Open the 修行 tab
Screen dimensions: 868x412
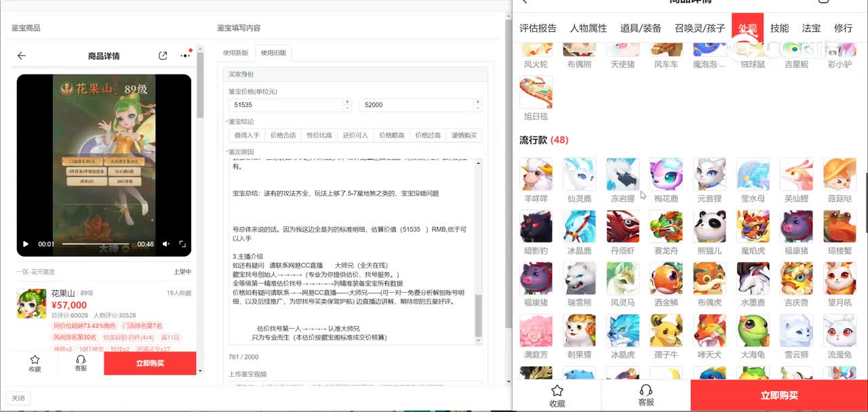843,28
